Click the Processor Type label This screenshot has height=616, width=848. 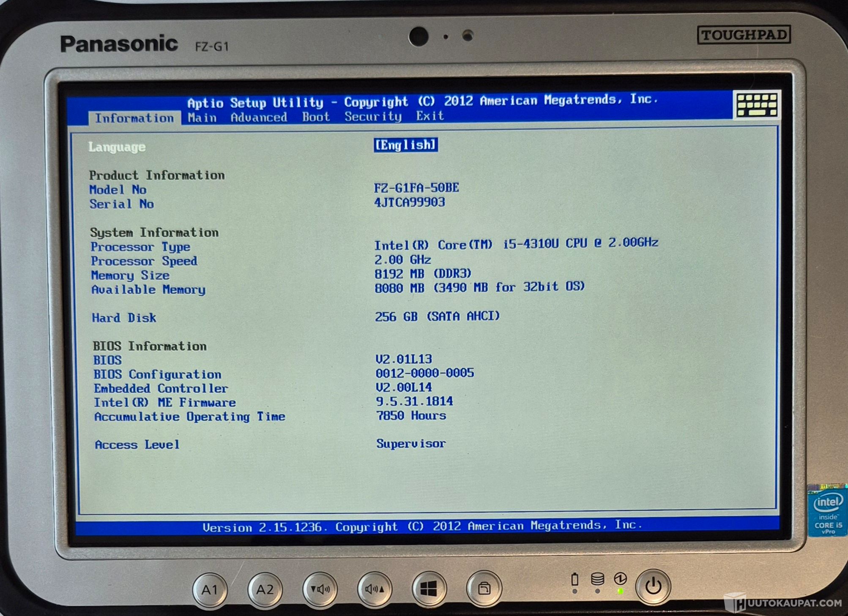coord(140,247)
